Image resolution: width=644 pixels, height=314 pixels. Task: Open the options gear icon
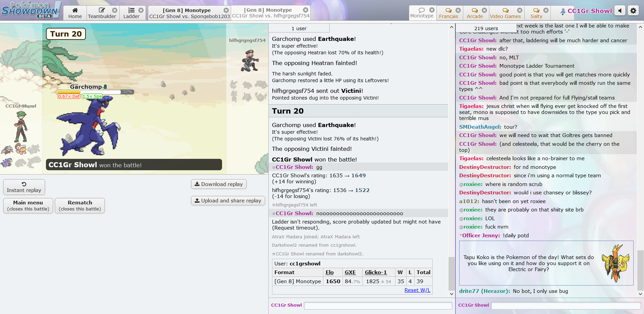(633, 11)
